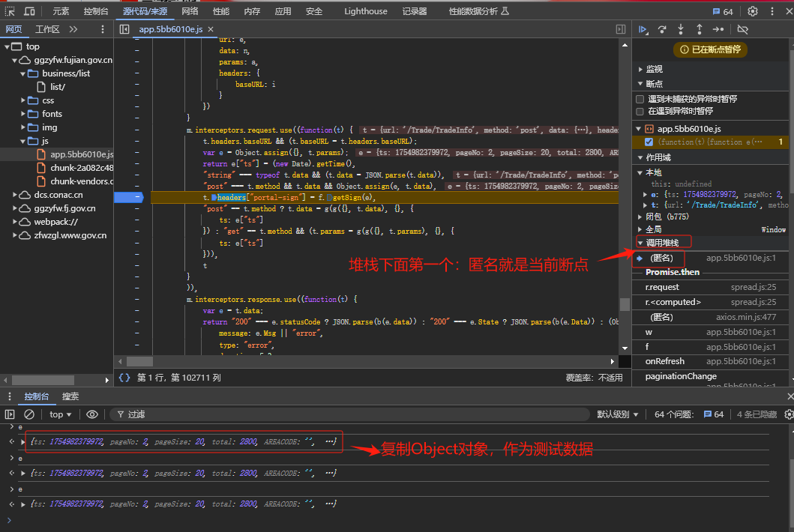Expand the img folder
The width and height of the screenshot is (794, 532).
[x=22, y=127]
